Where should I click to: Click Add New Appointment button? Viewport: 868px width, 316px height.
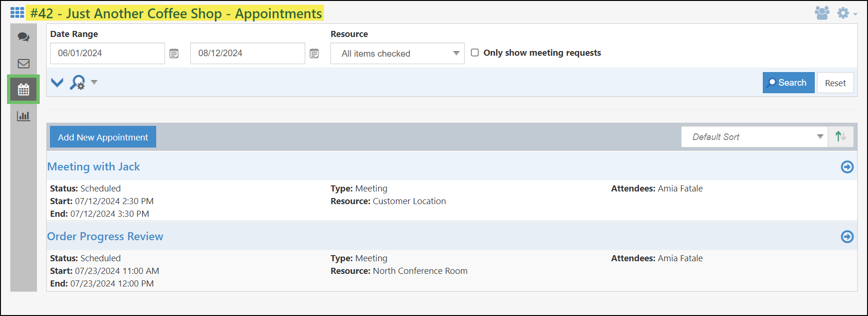103,137
